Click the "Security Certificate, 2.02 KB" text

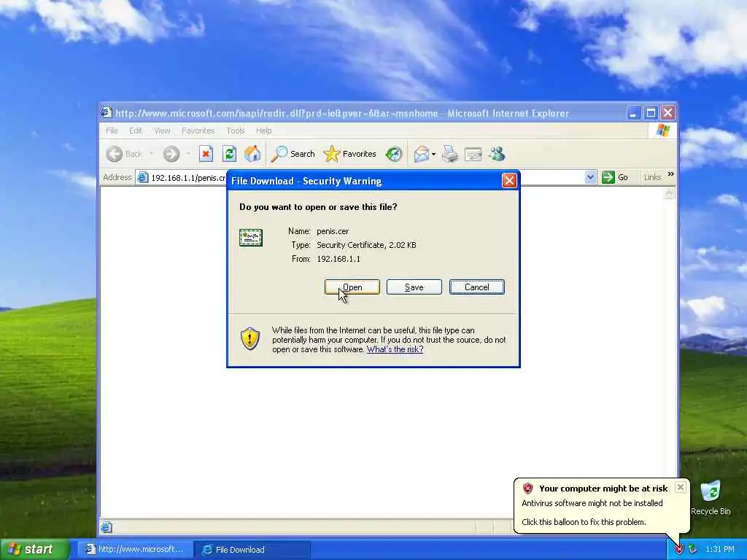click(366, 245)
